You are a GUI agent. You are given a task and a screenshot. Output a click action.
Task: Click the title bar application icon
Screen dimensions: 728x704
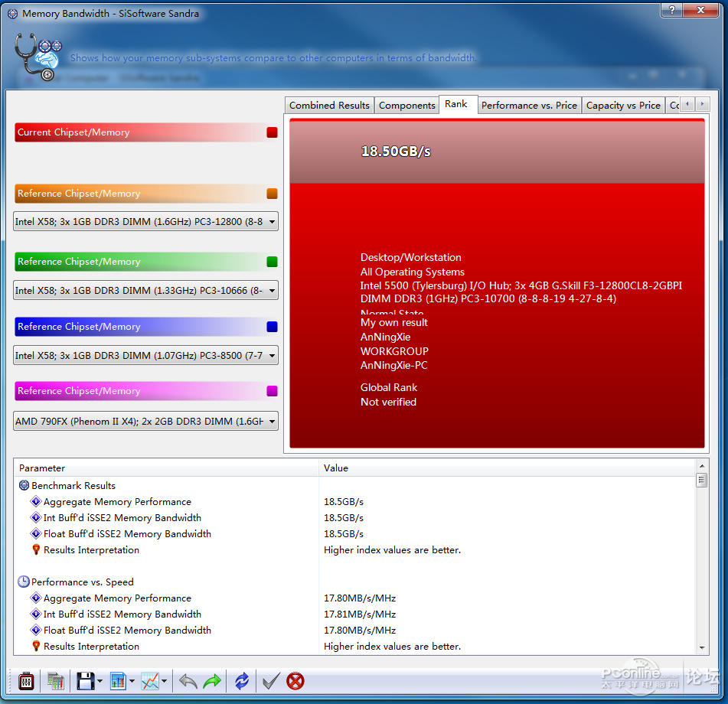(x=13, y=14)
